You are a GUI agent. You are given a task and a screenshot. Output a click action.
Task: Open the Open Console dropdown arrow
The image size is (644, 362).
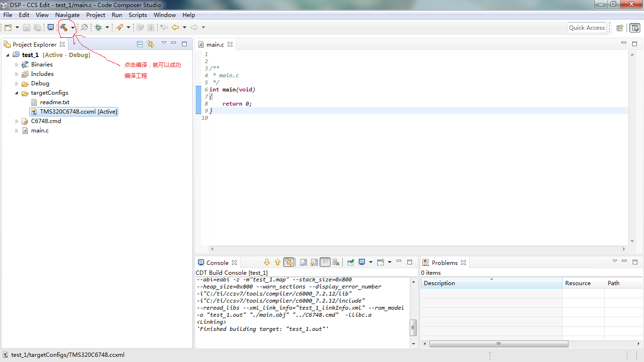pyautogui.click(x=389, y=263)
